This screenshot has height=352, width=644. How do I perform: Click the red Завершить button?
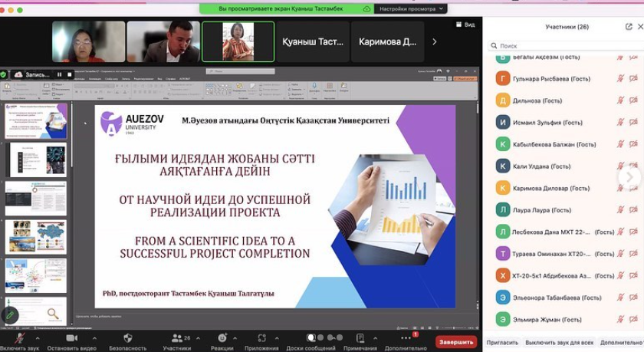click(x=456, y=342)
